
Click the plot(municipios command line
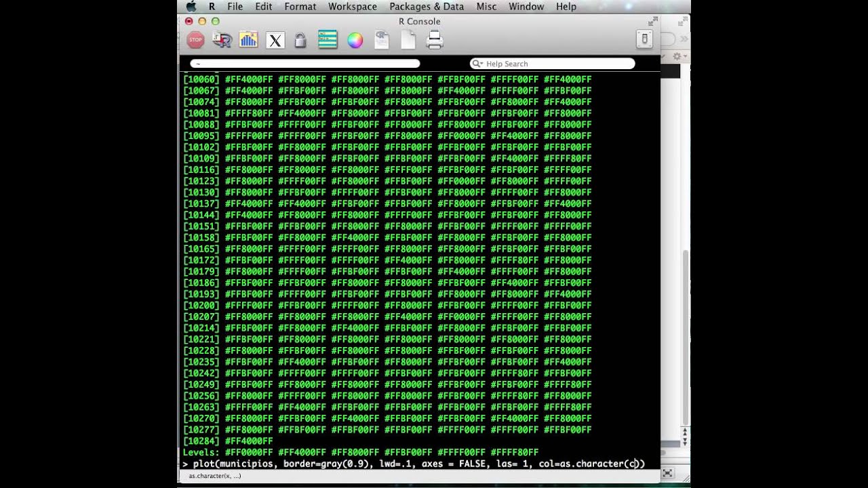point(414,464)
